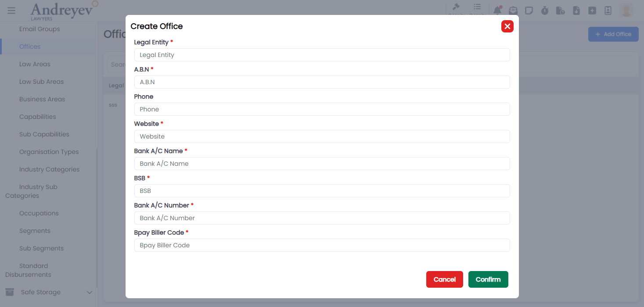Open Email Groups from the sidebar

pyautogui.click(x=40, y=29)
